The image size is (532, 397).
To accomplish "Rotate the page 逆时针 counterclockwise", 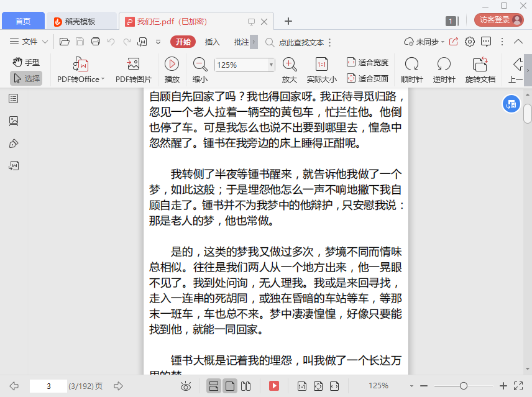I will click(x=444, y=70).
